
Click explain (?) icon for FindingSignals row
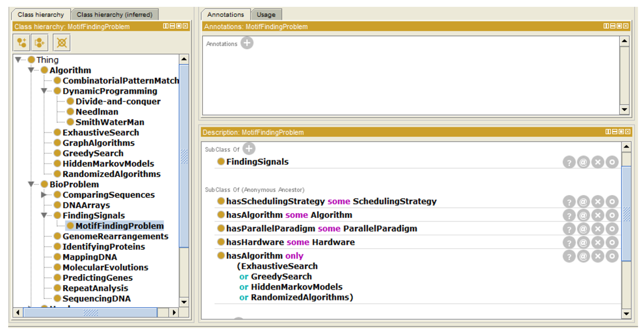point(569,162)
